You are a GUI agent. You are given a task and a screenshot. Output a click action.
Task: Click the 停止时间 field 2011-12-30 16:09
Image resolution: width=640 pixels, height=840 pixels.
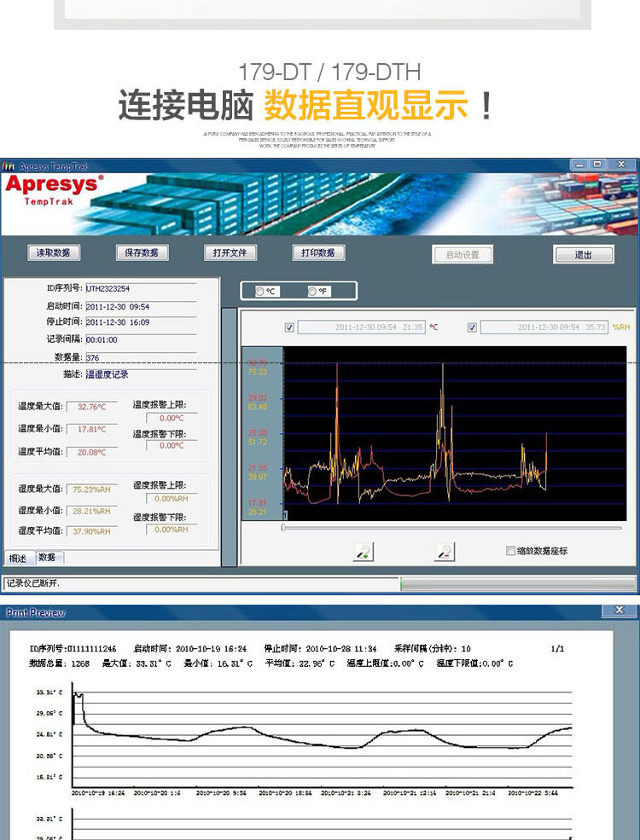[141, 322]
